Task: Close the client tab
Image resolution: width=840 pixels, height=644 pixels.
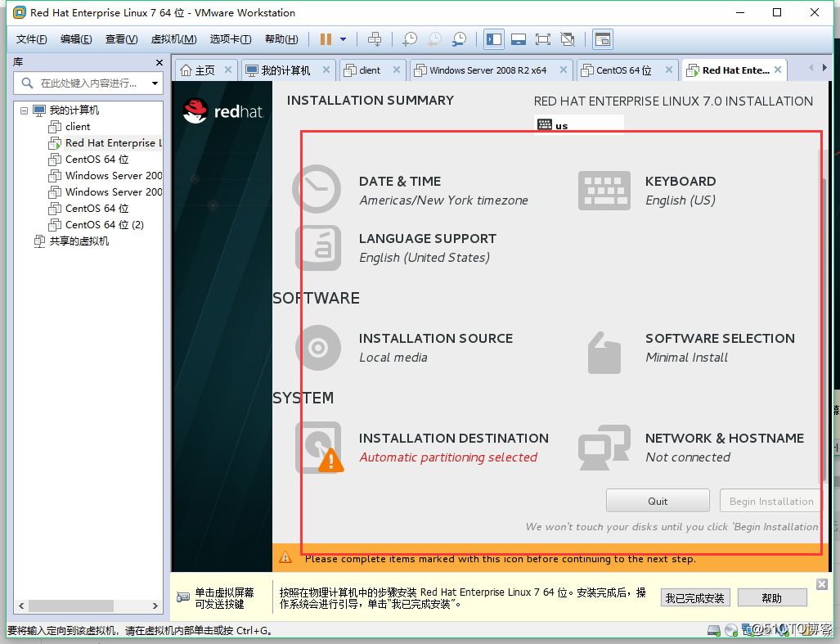Action: click(x=397, y=70)
